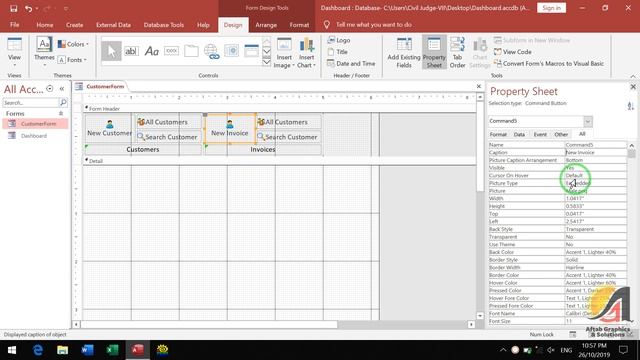
Task: Click the Border Color property value
Action: click(x=596, y=275)
